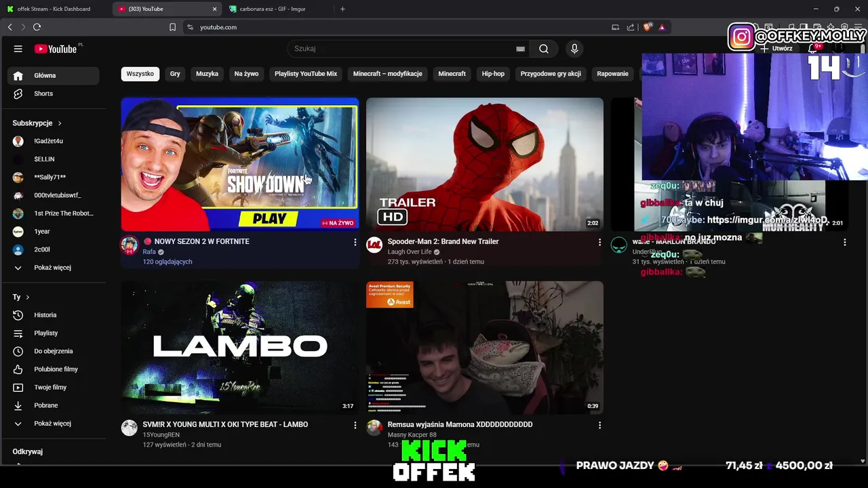The height and width of the screenshot is (488, 868).
Task: Select the Wszystko filter chip
Action: tap(140, 74)
